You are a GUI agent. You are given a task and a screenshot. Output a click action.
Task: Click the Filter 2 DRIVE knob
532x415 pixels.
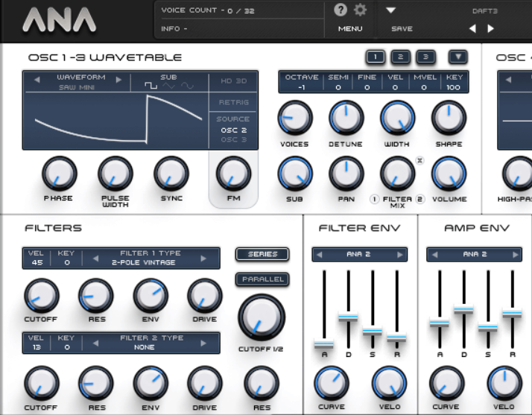[205, 384]
